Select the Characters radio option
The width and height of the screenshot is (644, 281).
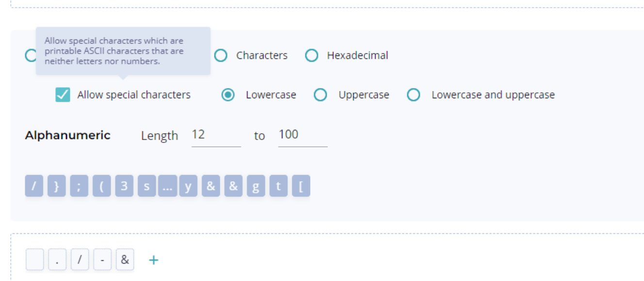(221, 55)
